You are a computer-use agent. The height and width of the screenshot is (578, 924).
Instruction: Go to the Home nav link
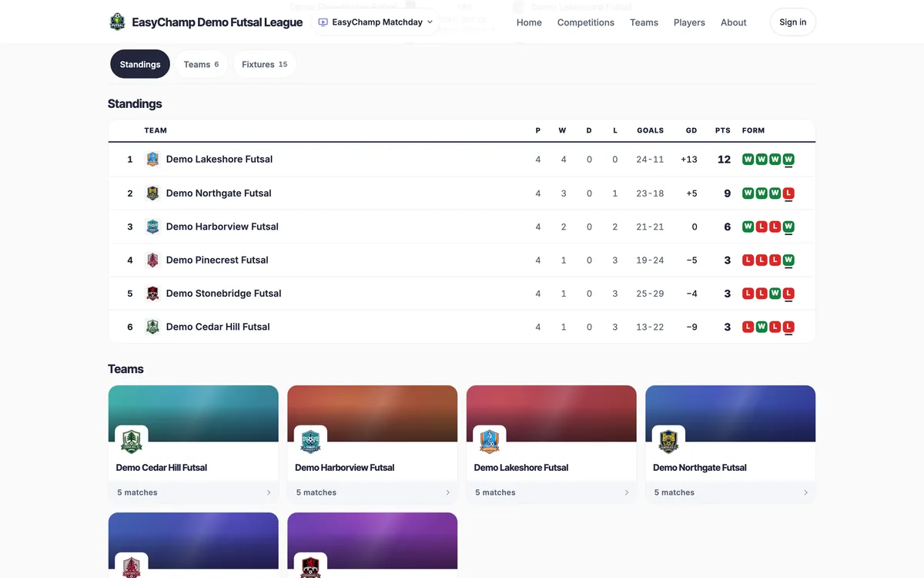(529, 22)
